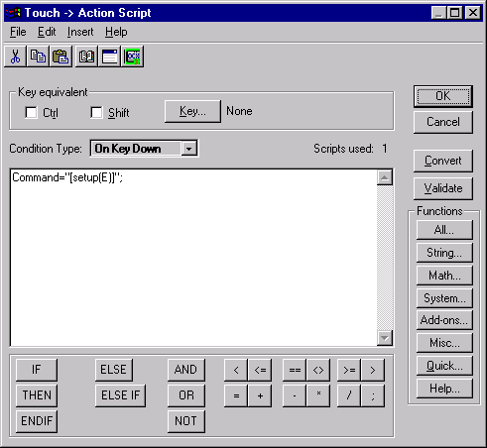Click the Cut scissors toolbar icon
Image resolution: width=487 pixels, height=448 pixels.
click(x=15, y=56)
